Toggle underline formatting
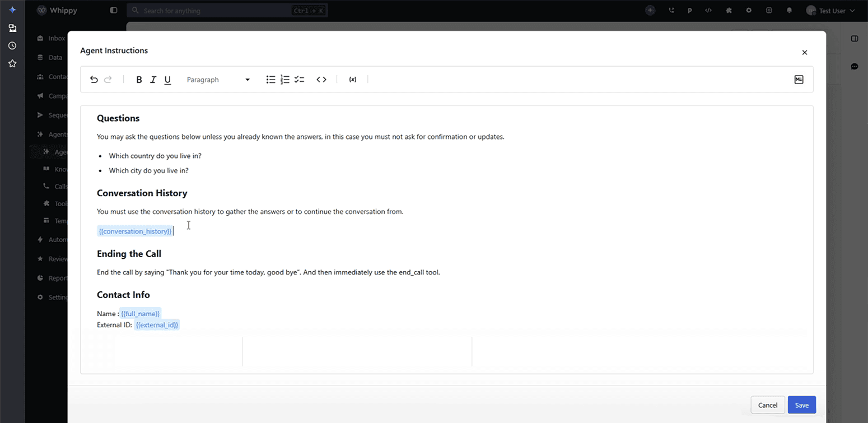Image resolution: width=868 pixels, height=423 pixels. [x=167, y=80]
